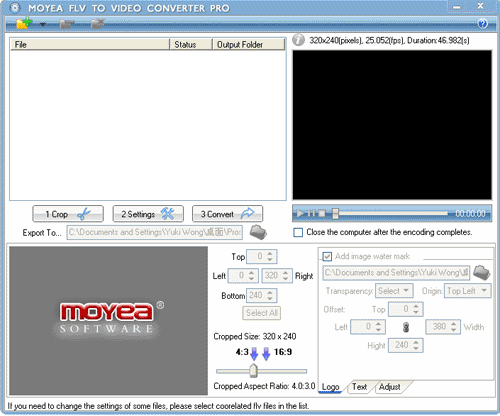Viewport: 500px width, 416px height.
Task: Click the File column header
Action: pos(90,44)
